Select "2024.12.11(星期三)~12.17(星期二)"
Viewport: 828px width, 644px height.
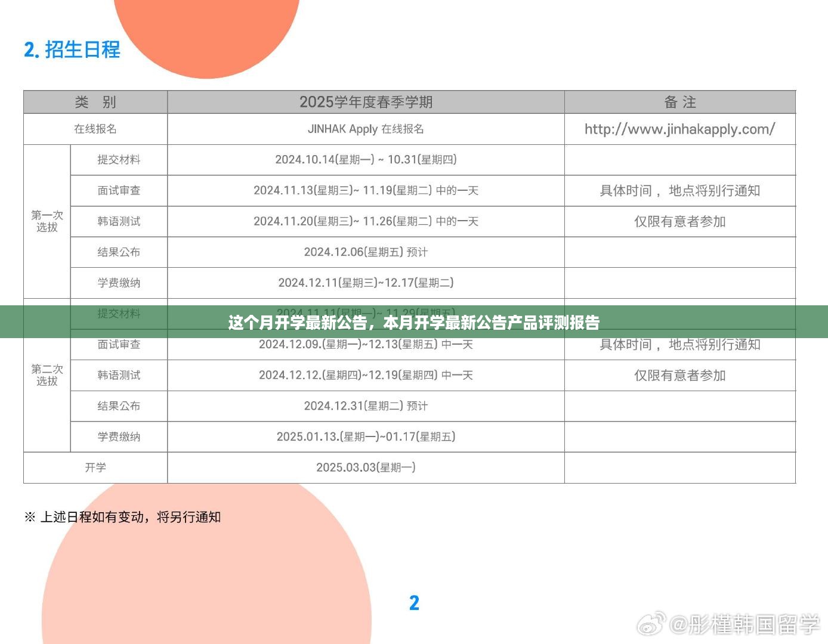pos(366,283)
